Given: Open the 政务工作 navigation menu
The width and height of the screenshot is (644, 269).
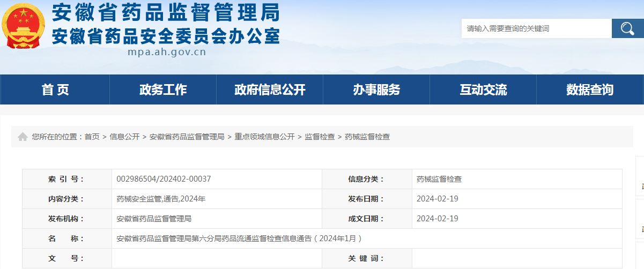Looking at the screenshot, I should (x=163, y=89).
